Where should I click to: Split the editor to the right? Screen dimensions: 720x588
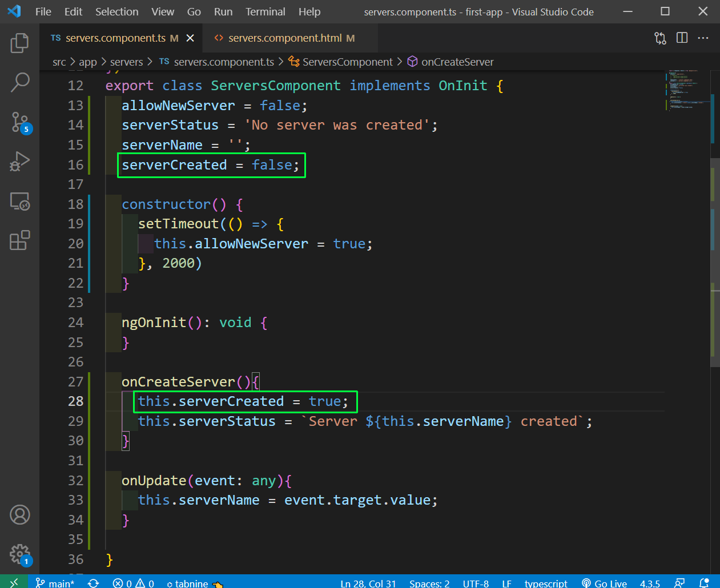tap(682, 38)
